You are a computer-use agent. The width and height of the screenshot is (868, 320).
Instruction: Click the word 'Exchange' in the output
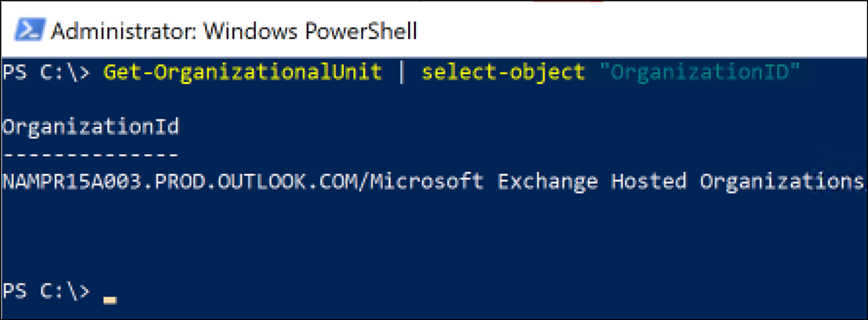pyautogui.click(x=548, y=182)
